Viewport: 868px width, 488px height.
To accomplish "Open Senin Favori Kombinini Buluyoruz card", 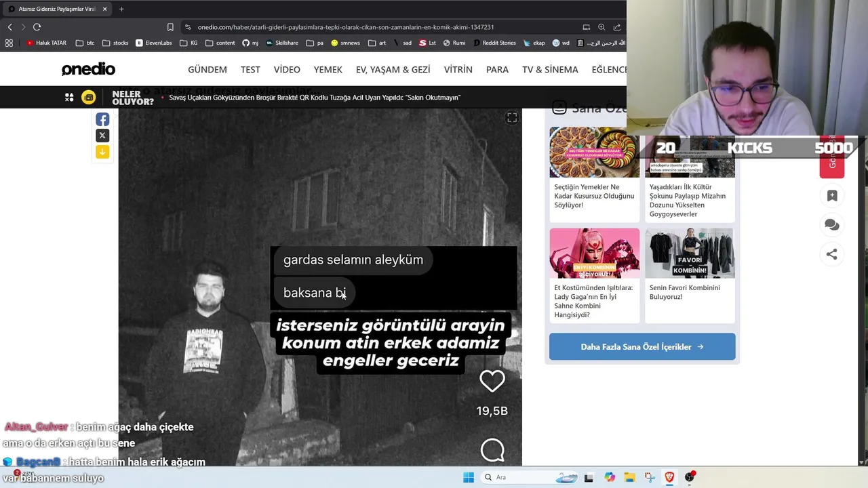I will click(690, 275).
